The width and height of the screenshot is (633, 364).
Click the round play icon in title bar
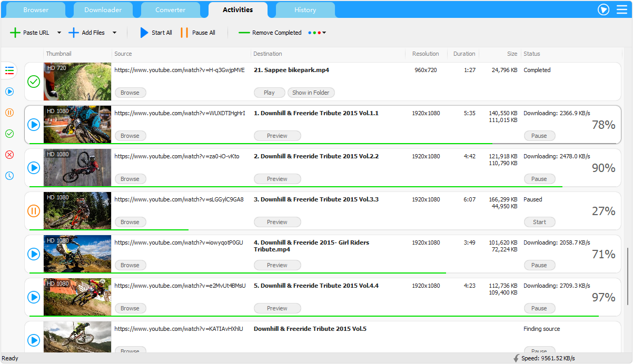(x=604, y=9)
